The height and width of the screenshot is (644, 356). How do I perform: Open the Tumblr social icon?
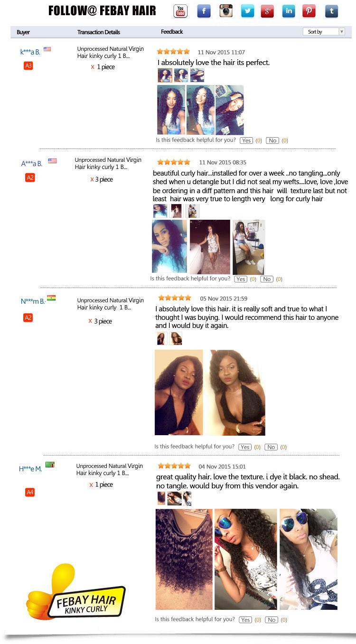[x=331, y=11]
